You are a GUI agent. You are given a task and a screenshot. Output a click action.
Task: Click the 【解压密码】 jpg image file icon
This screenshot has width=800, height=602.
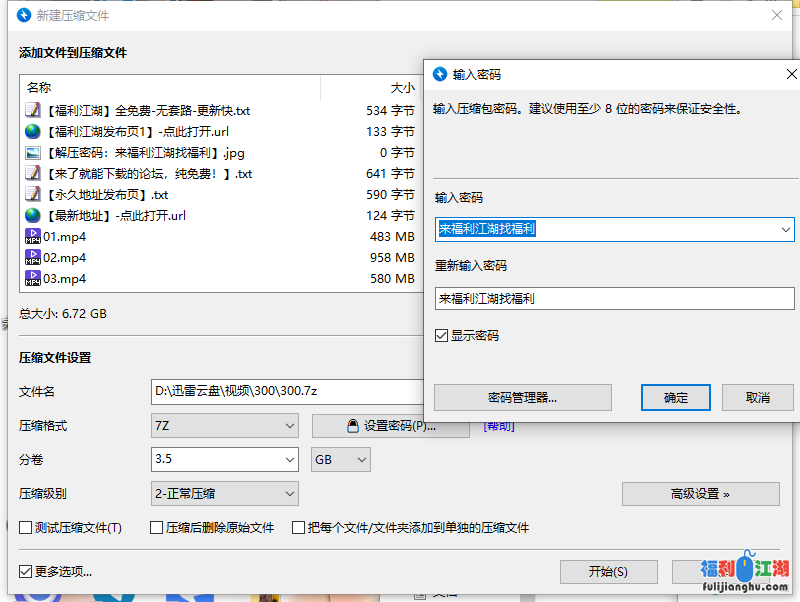pyautogui.click(x=33, y=153)
